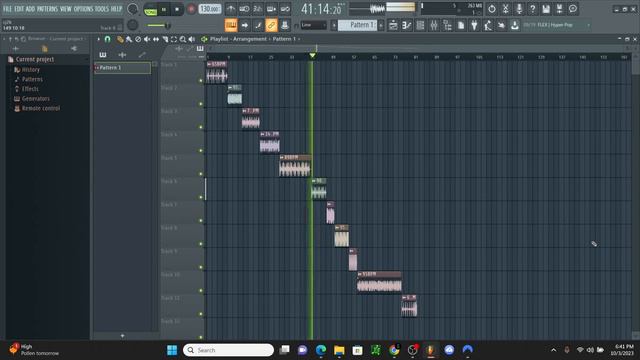This screenshot has height=360, width=640.
Task: Click the add pattern plus button
Action: pos(381,25)
